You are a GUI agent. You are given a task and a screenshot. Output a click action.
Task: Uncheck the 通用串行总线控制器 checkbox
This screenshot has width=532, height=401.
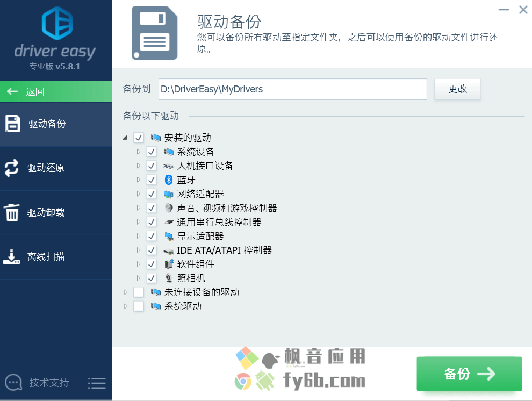click(x=152, y=222)
